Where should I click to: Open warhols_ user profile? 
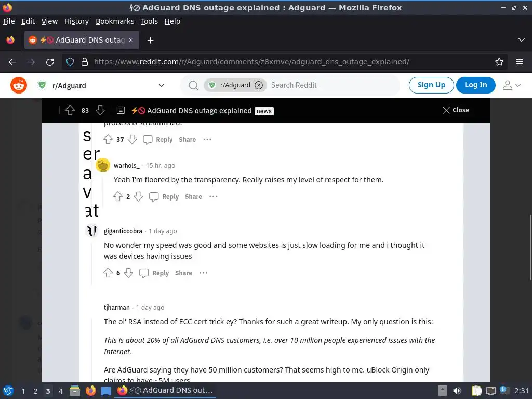(x=127, y=166)
